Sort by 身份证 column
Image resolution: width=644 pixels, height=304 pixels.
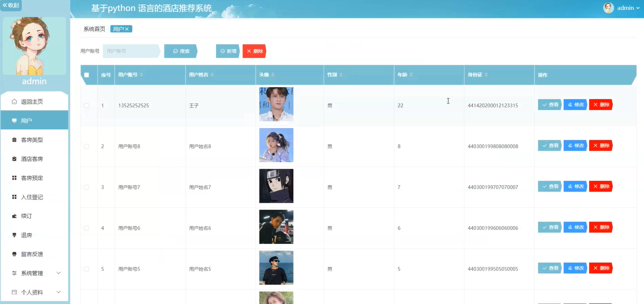click(x=486, y=75)
